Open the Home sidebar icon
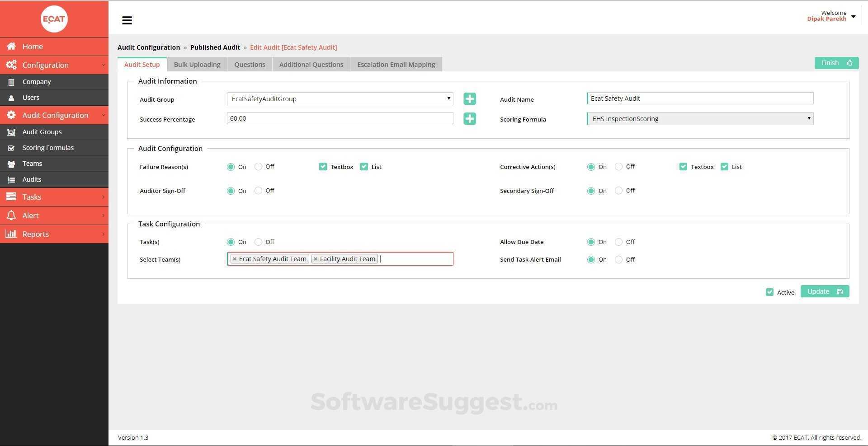Viewport: 868px width, 446px height. pos(10,46)
